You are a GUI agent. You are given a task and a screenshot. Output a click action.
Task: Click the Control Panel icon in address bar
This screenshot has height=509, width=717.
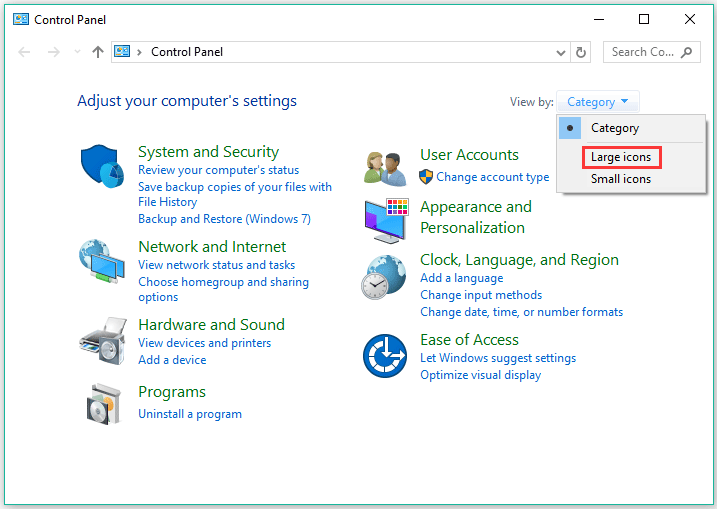click(122, 51)
